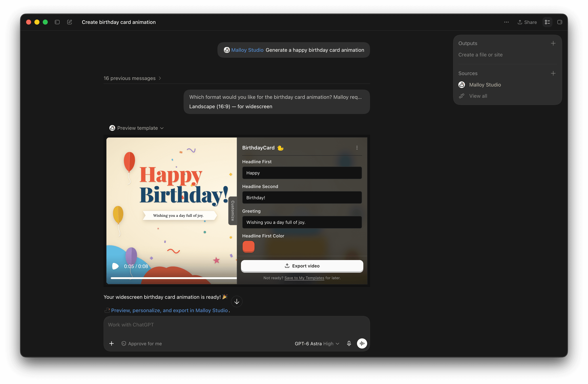Click the microphone dictation icon
Image resolution: width=588 pixels, height=384 pixels.
point(349,343)
